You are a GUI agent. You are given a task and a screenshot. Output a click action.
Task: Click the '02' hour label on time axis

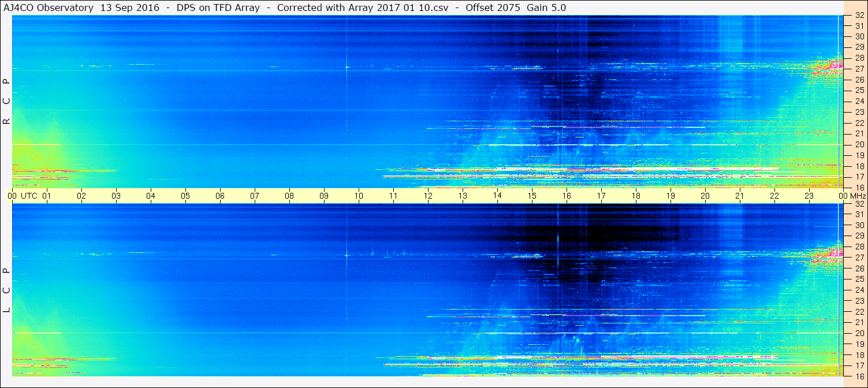tap(81, 196)
